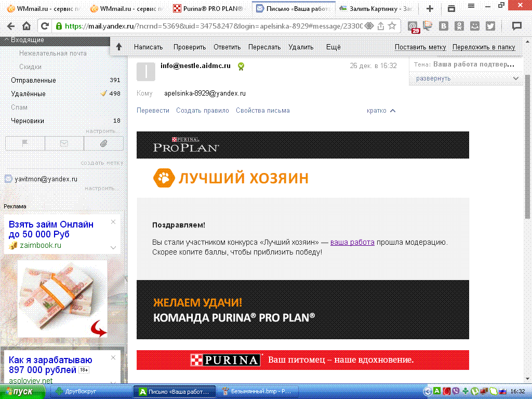Open the Свойства письма link
Viewport: 532px width, 399px height.
[262, 111]
